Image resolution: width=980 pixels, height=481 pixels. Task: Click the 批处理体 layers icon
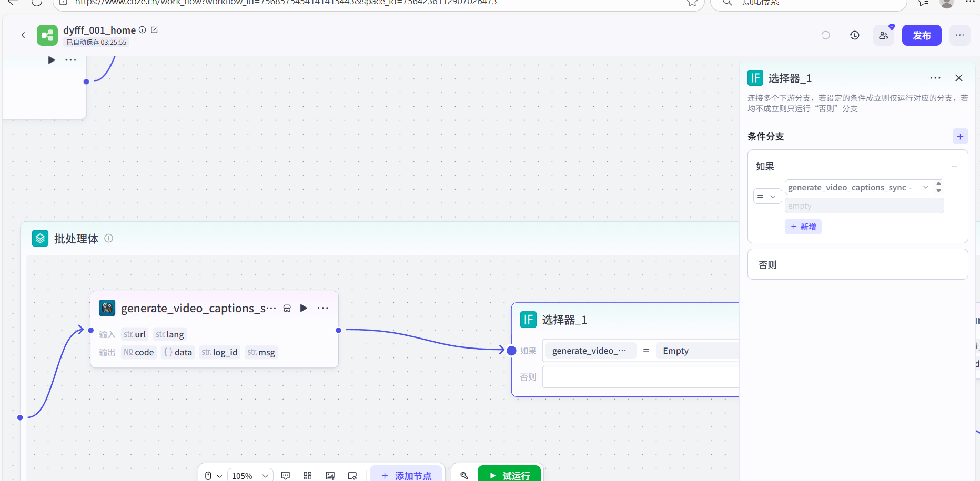41,238
